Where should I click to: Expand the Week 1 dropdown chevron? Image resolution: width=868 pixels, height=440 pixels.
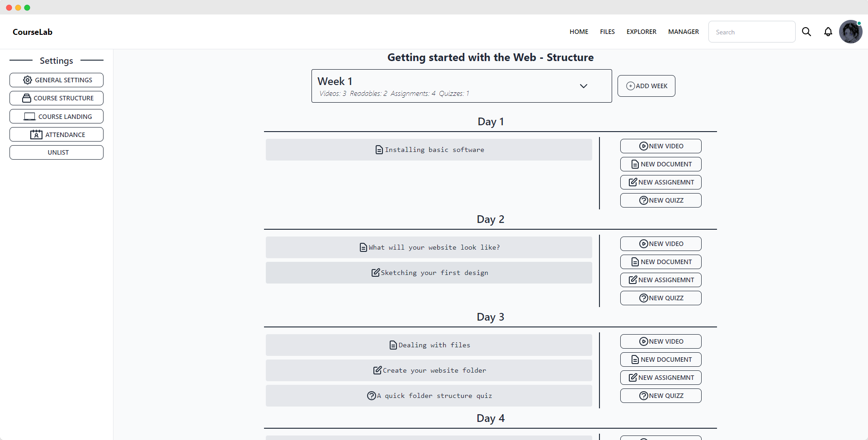pos(584,86)
